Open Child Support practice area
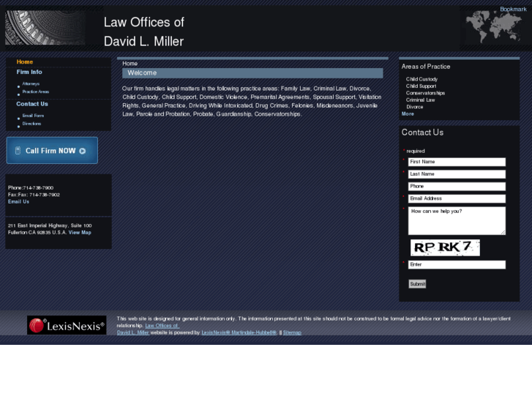The image size is (532, 399). pos(421,86)
